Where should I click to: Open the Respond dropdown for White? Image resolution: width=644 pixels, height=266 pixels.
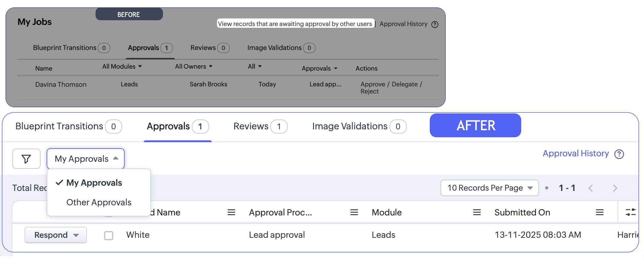point(56,235)
